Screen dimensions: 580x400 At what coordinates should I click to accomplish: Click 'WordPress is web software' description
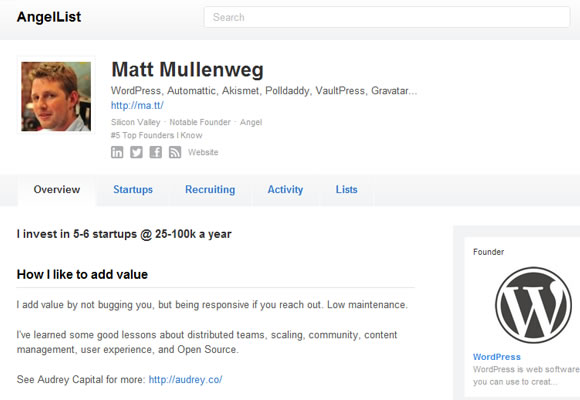pos(526,375)
